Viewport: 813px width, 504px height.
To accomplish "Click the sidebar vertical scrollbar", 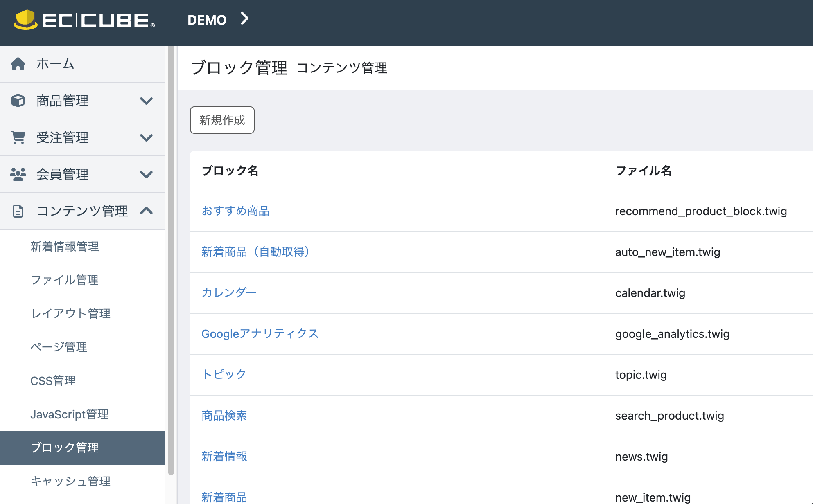I will (171, 260).
